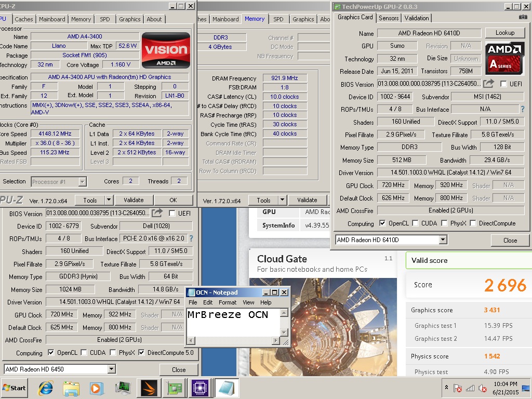
Task: Open About tab in CPU-Z
Action: point(154,19)
